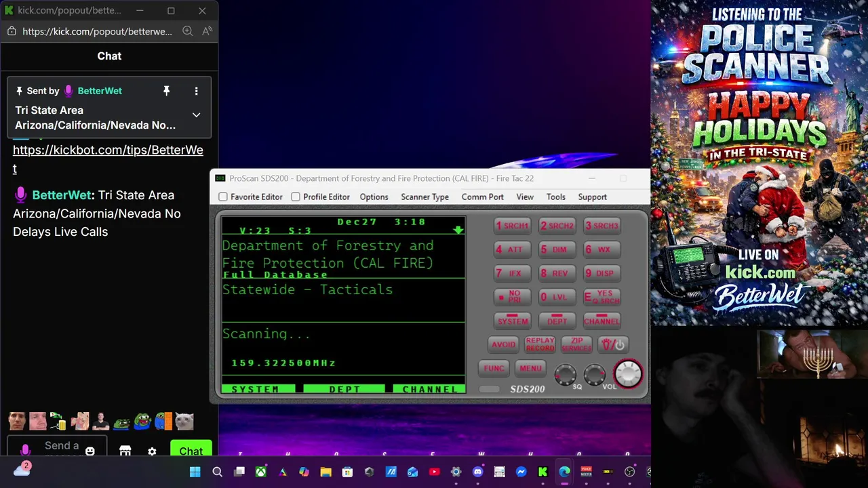The height and width of the screenshot is (488, 868).
Task: Toggle the scanner backlight/power button
Action: point(613,344)
